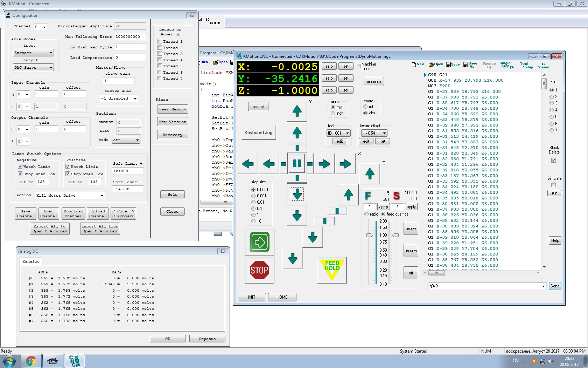Open the G Viewer from the toolbar

click(x=544, y=66)
